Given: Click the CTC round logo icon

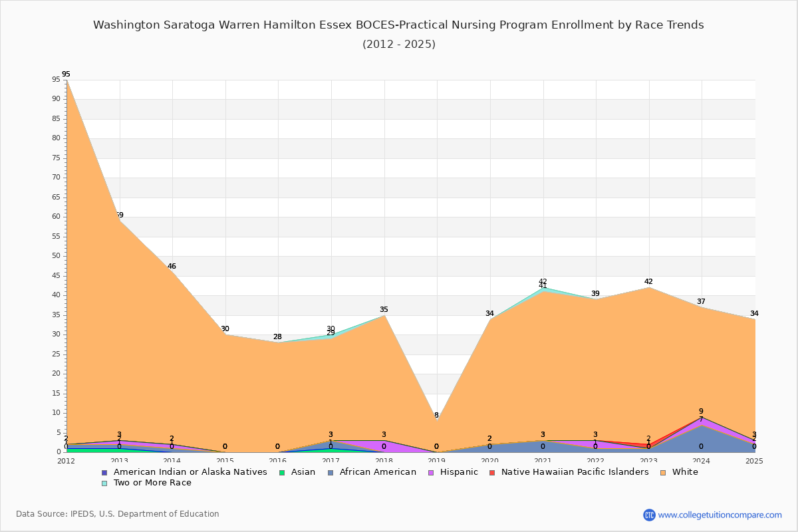Looking at the screenshot, I should point(649,515).
